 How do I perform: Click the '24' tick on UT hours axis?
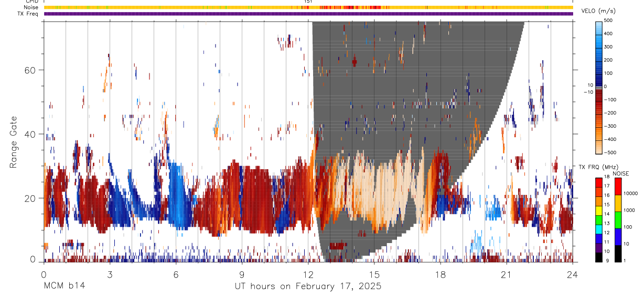573,274
